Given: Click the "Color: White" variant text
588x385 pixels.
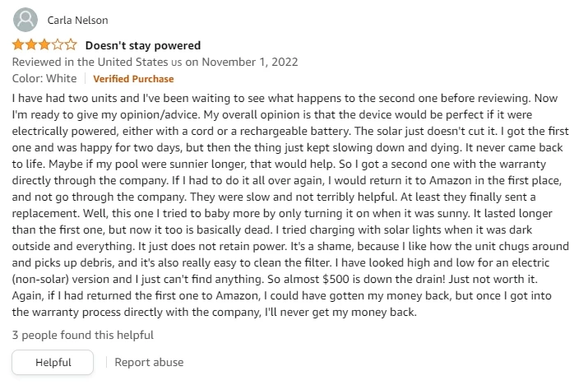Looking at the screenshot, I should click(44, 78).
